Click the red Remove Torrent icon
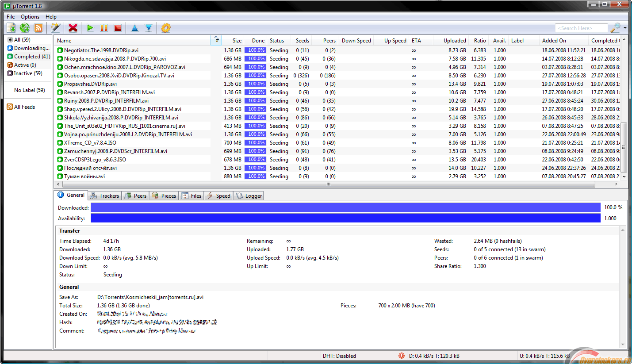This screenshot has height=364, width=632. [x=73, y=27]
